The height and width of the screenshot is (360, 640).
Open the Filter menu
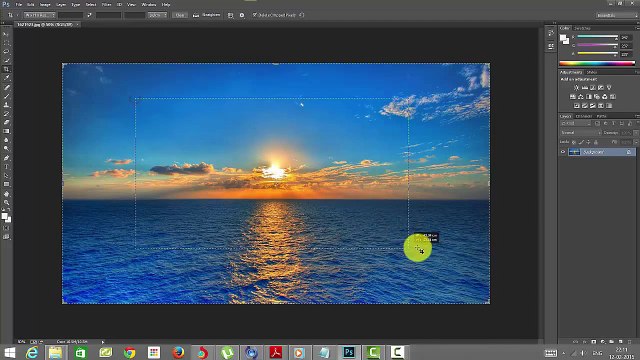[106, 4]
